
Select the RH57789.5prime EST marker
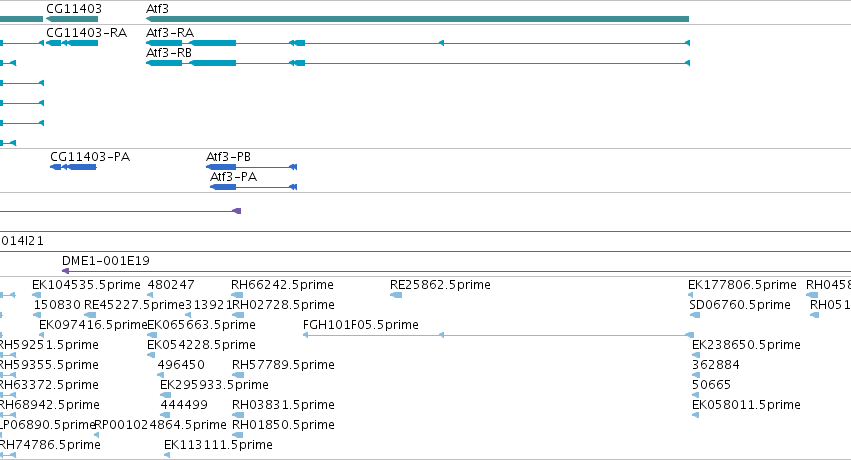point(238,375)
